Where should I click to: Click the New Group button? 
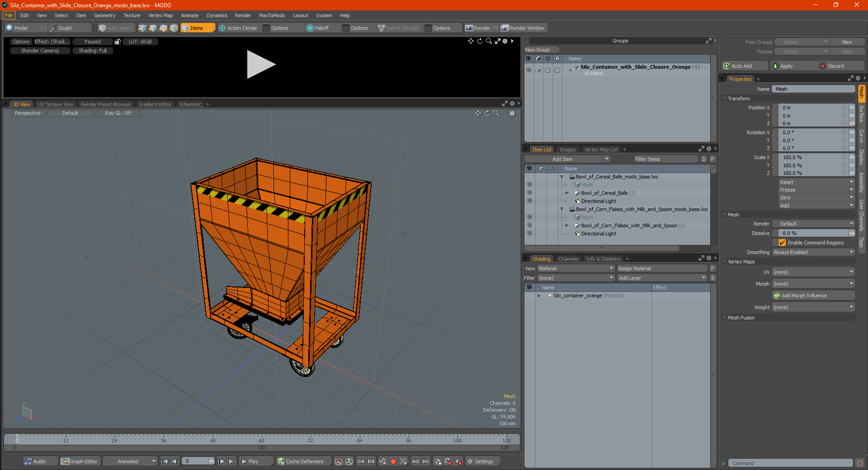click(x=542, y=50)
